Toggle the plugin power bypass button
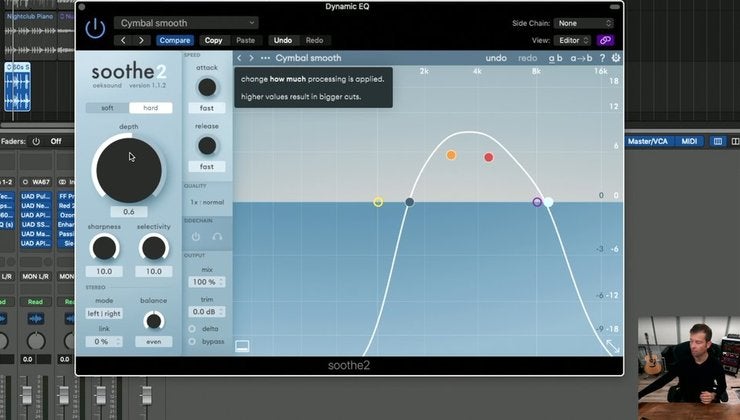The height and width of the screenshot is (420, 740). [x=95, y=29]
